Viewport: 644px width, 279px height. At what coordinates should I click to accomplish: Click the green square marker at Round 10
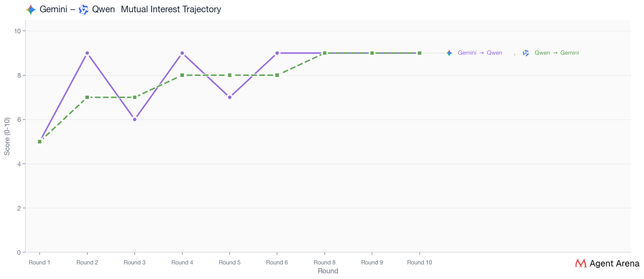click(x=419, y=53)
